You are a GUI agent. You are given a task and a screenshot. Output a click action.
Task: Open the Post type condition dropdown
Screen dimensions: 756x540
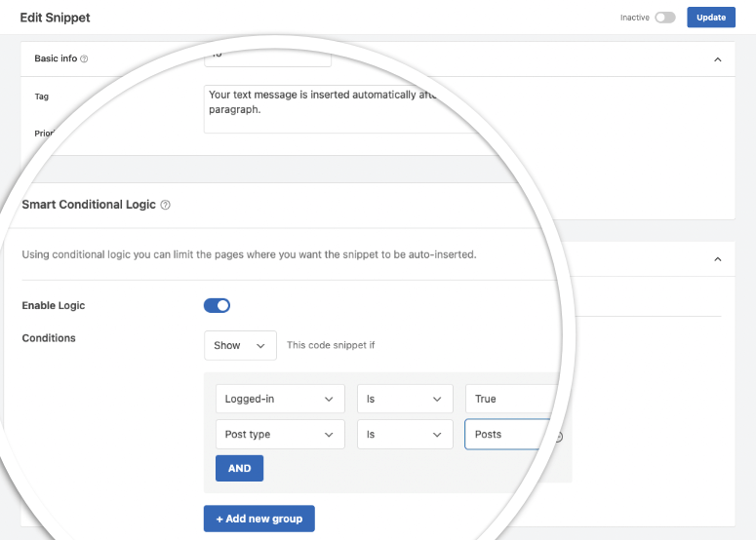[280, 434]
